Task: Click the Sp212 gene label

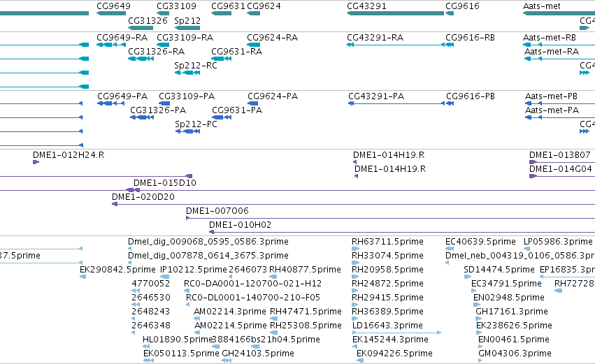Action: (x=187, y=20)
